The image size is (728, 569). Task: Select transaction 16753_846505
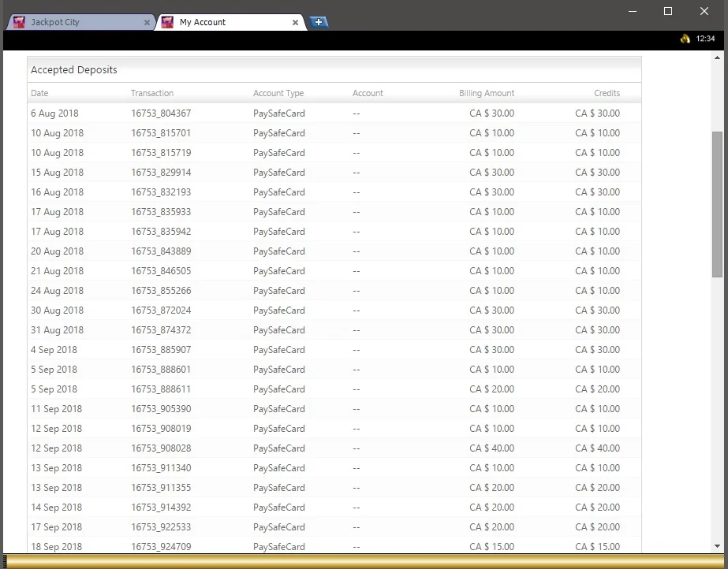click(x=161, y=271)
